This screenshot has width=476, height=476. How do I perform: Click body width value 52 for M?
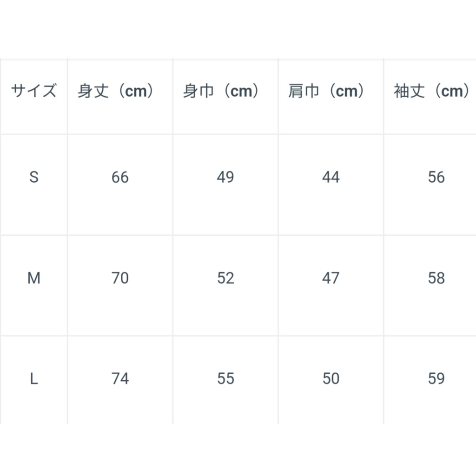pyautogui.click(x=225, y=278)
